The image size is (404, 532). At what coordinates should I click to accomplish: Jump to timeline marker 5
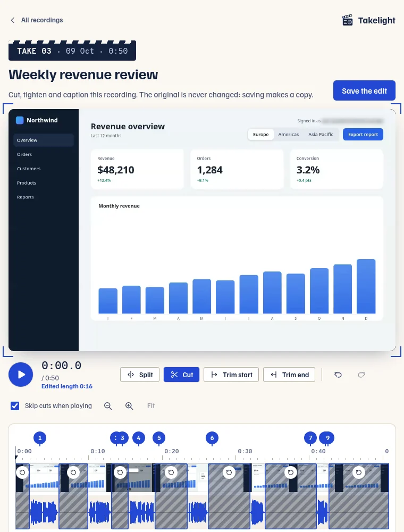click(159, 438)
